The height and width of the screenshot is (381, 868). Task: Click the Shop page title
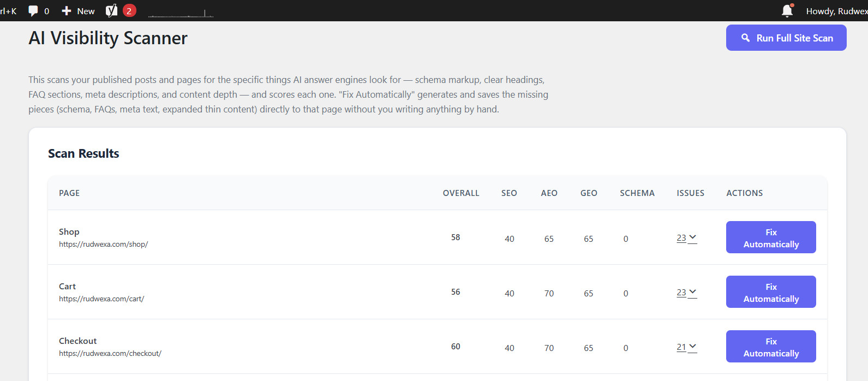tap(69, 232)
